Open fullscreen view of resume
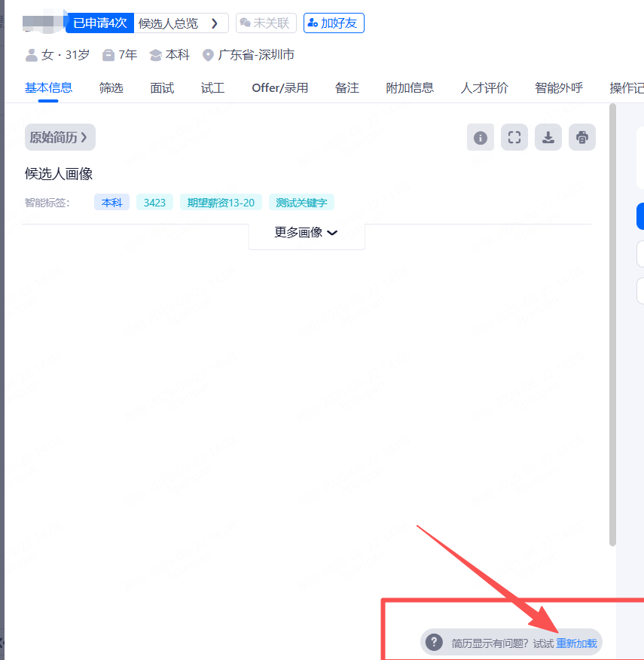The height and width of the screenshot is (660, 644). pyautogui.click(x=514, y=138)
